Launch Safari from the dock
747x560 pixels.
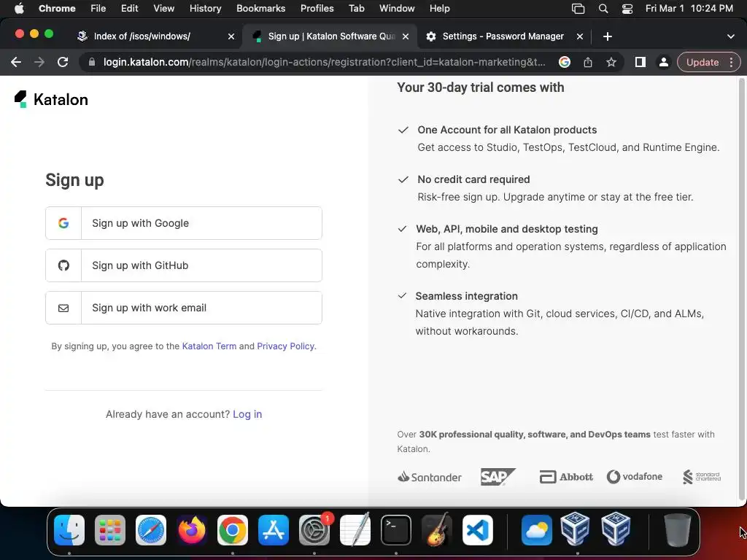(151, 530)
